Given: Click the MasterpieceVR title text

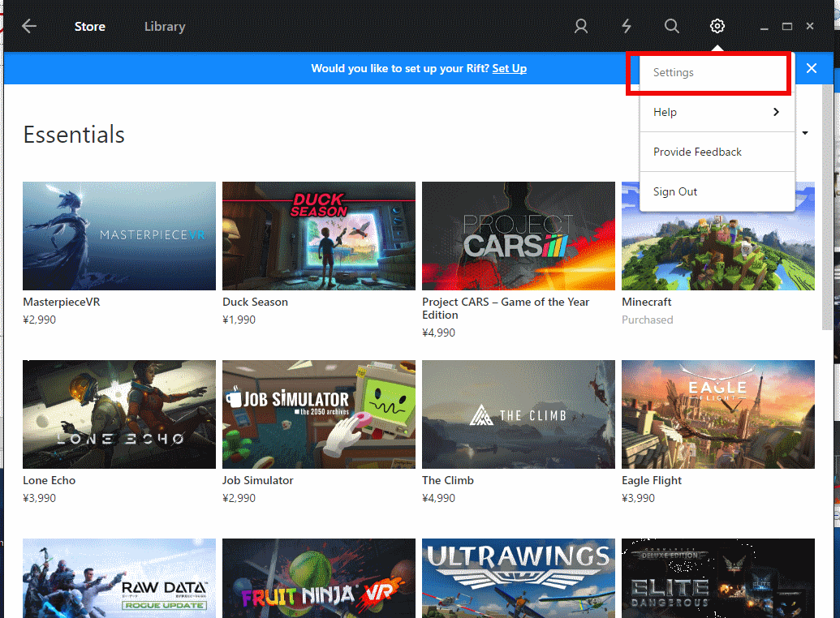Looking at the screenshot, I should (62, 302).
